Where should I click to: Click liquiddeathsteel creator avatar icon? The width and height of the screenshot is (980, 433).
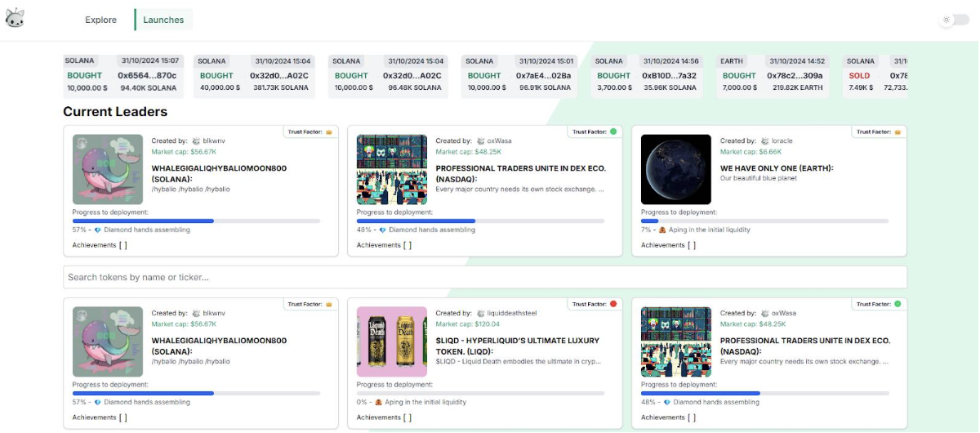pyautogui.click(x=480, y=313)
